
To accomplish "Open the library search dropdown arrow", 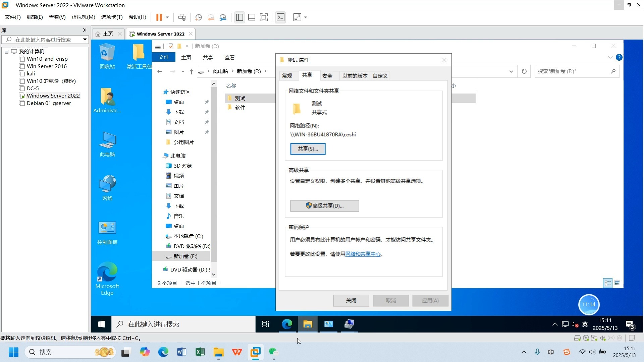I will [x=85, y=40].
